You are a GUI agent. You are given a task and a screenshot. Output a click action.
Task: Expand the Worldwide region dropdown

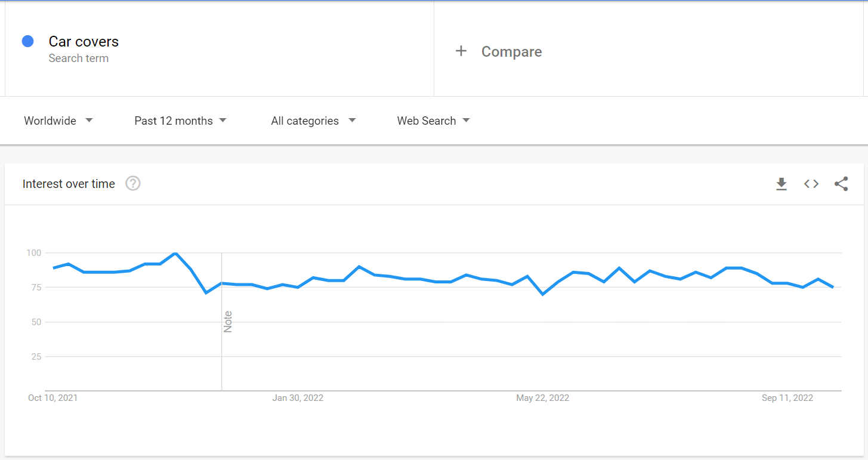pos(58,121)
